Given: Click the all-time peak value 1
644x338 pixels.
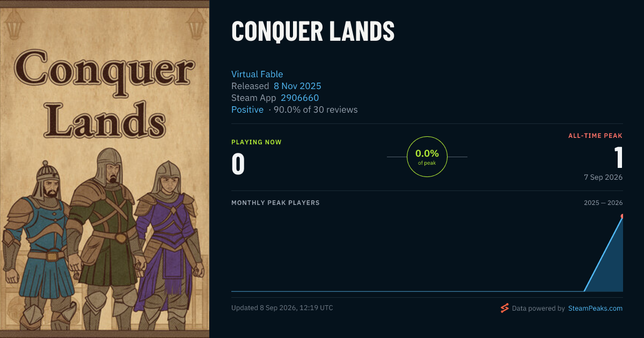Looking at the screenshot, I should [618, 158].
